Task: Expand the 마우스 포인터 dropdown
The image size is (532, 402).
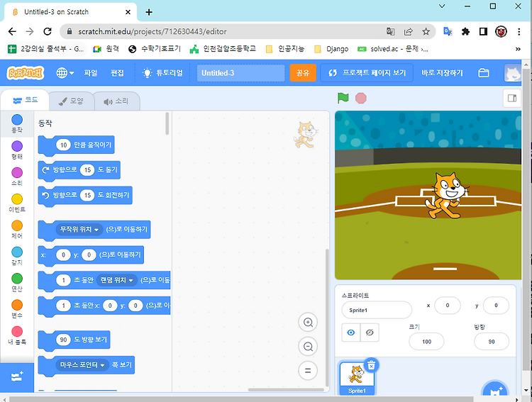Action: click(x=82, y=365)
